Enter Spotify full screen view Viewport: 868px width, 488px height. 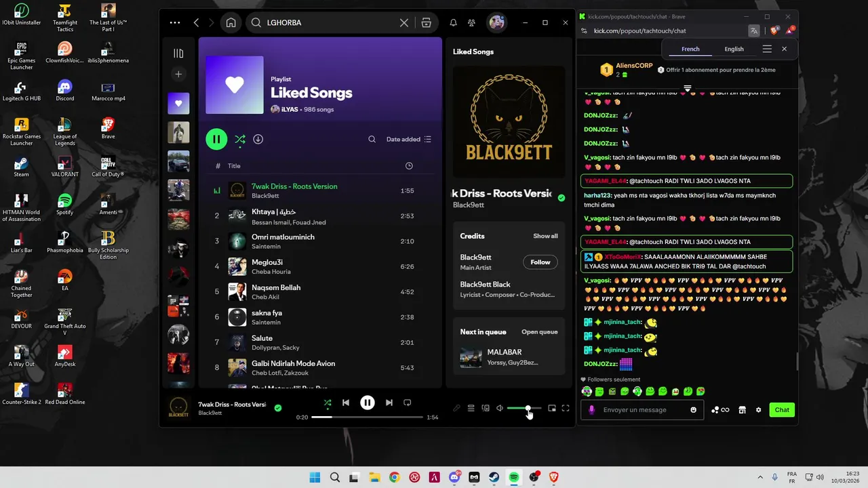566,408
